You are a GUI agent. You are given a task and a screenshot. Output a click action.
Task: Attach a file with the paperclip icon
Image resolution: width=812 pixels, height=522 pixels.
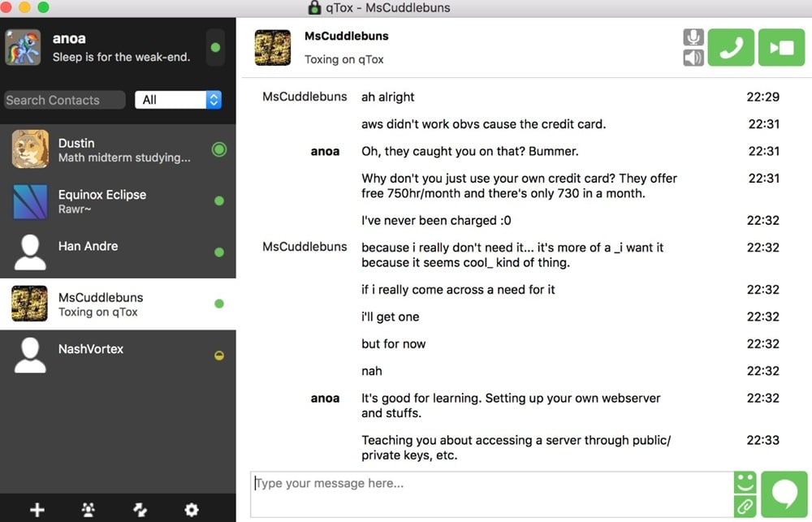tap(745, 506)
